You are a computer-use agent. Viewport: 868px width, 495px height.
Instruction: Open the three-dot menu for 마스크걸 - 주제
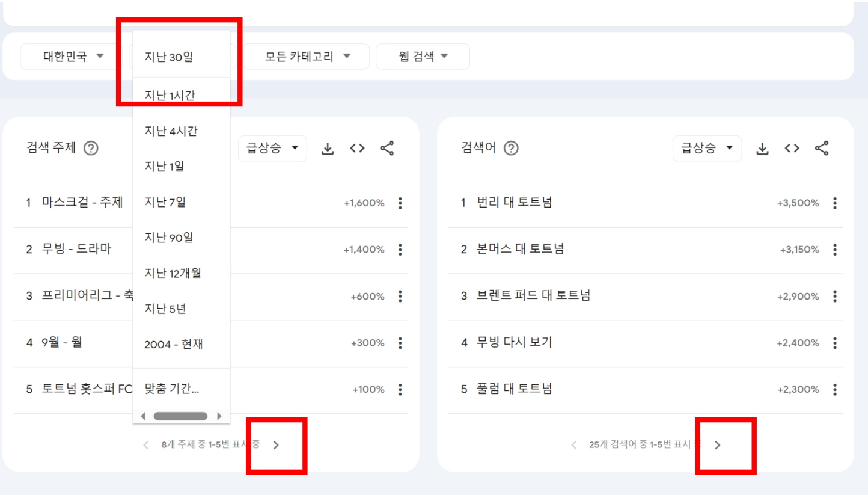click(x=400, y=203)
